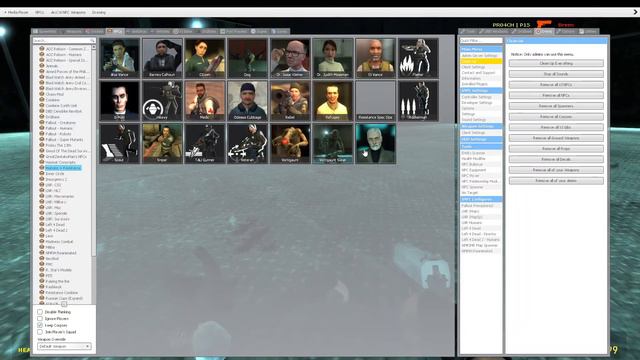
Task: Click Remove all of your Weapons button
Action: (556, 170)
